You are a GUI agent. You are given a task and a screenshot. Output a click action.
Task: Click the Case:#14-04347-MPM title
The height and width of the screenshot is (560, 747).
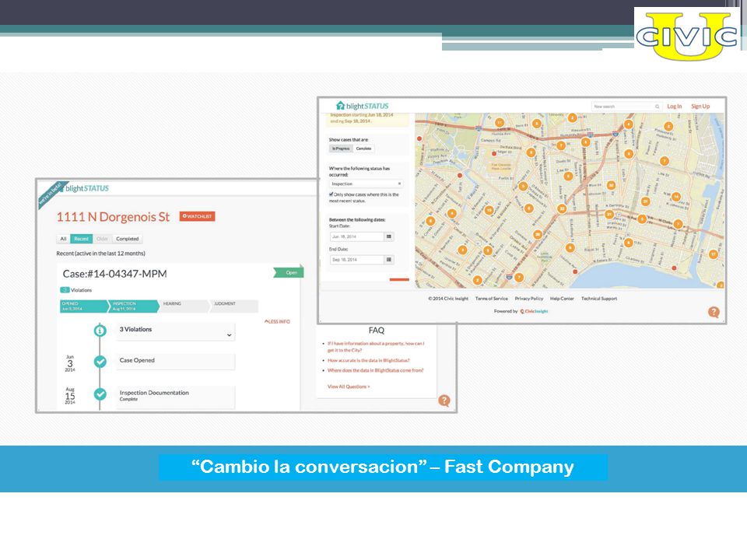115,274
